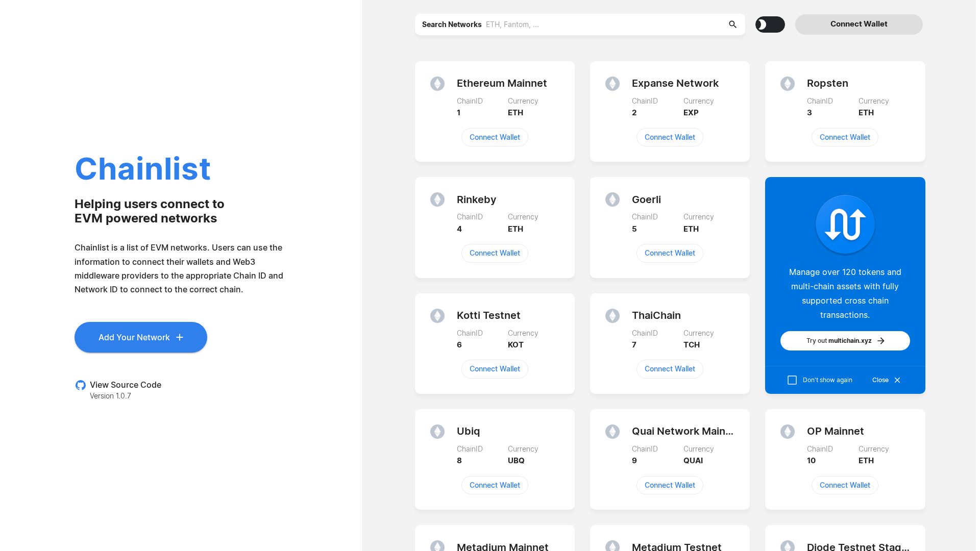
Task: Click the ThaiChain network name
Action: (x=656, y=315)
